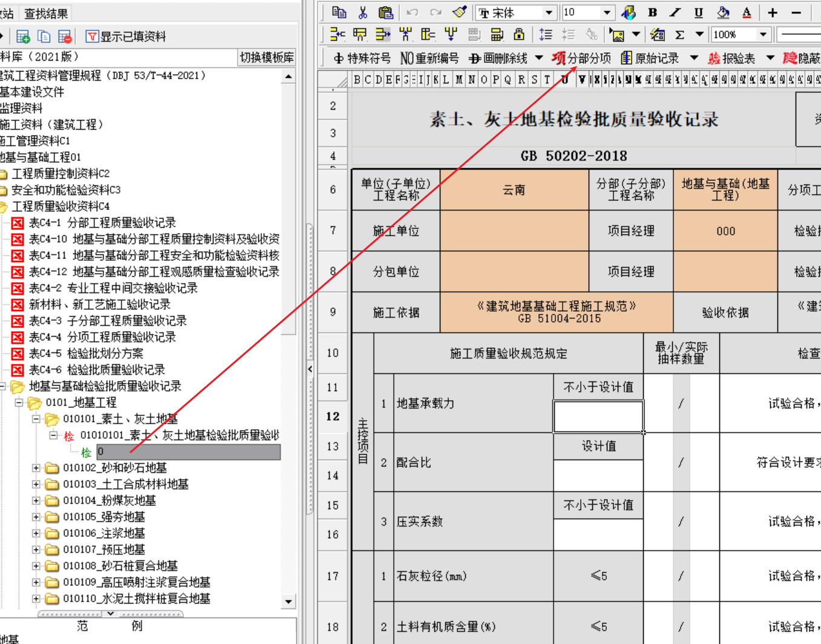
Task: Toggle bold formatting button
Action: (x=652, y=12)
